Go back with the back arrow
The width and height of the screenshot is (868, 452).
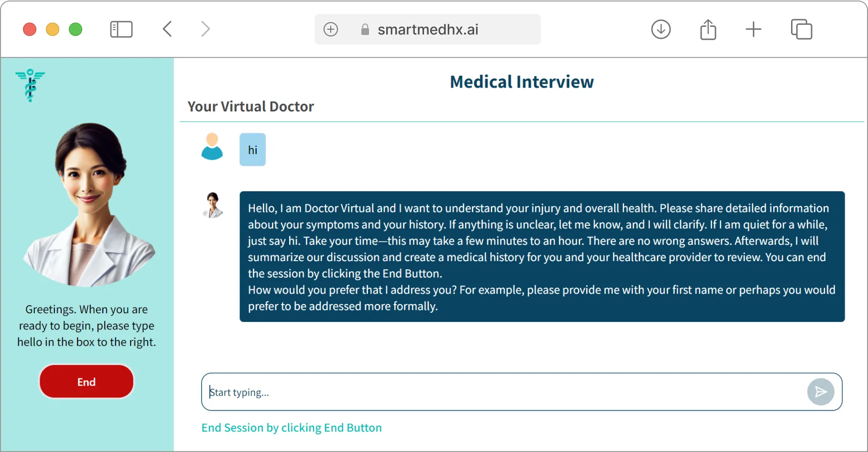pyautogui.click(x=167, y=29)
